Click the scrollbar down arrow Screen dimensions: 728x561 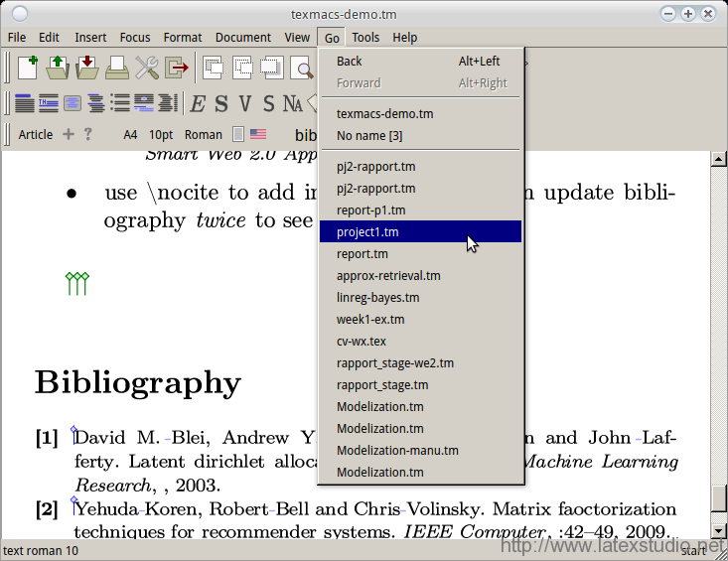click(x=718, y=530)
